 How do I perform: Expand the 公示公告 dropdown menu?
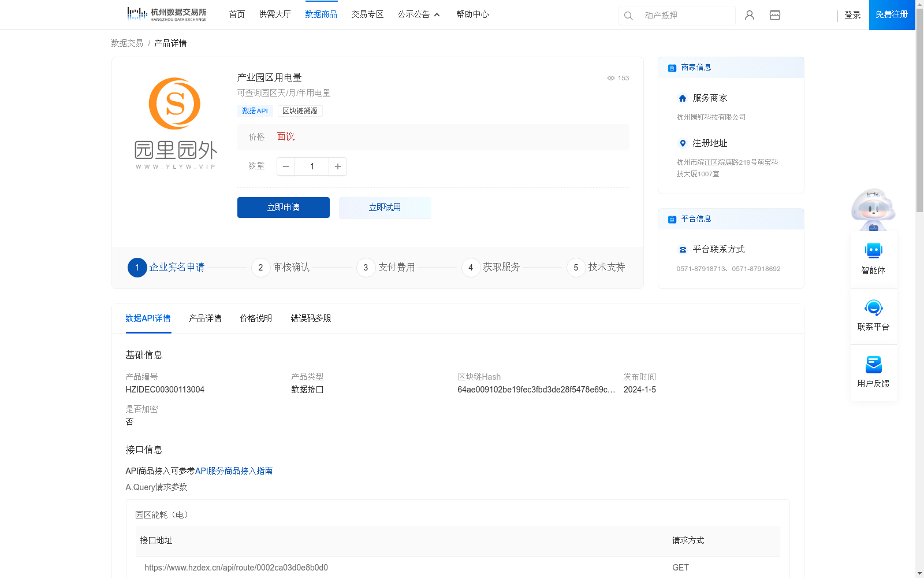click(419, 14)
